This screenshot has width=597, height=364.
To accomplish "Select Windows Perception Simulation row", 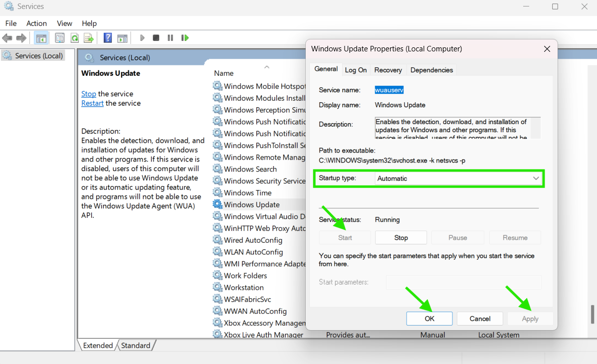I will [x=259, y=110].
